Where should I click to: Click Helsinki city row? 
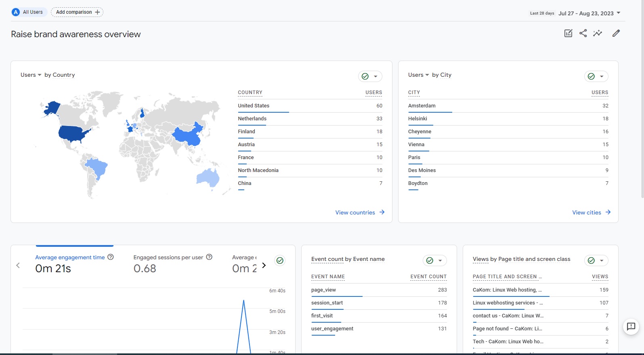pyautogui.click(x=508, y=119)
